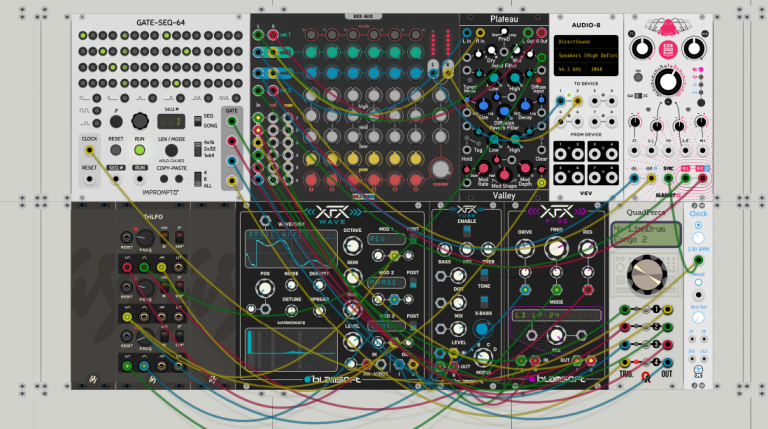Open the QuadPercs LinnDrum sample display

coord(646,234)
